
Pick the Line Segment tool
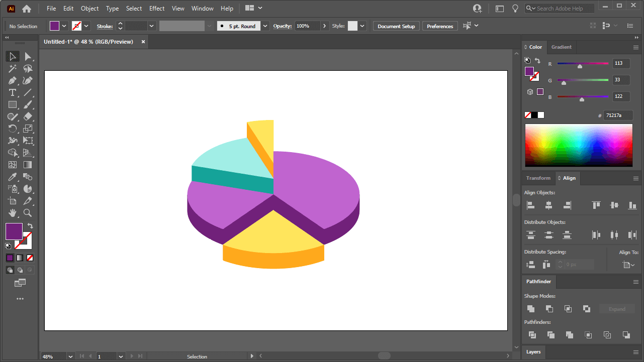click(x=28, y=93)
